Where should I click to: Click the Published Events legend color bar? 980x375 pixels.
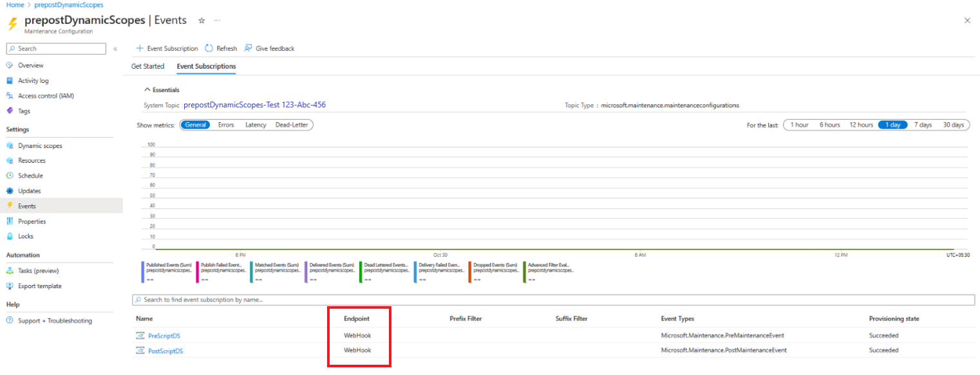coord(142,271)
